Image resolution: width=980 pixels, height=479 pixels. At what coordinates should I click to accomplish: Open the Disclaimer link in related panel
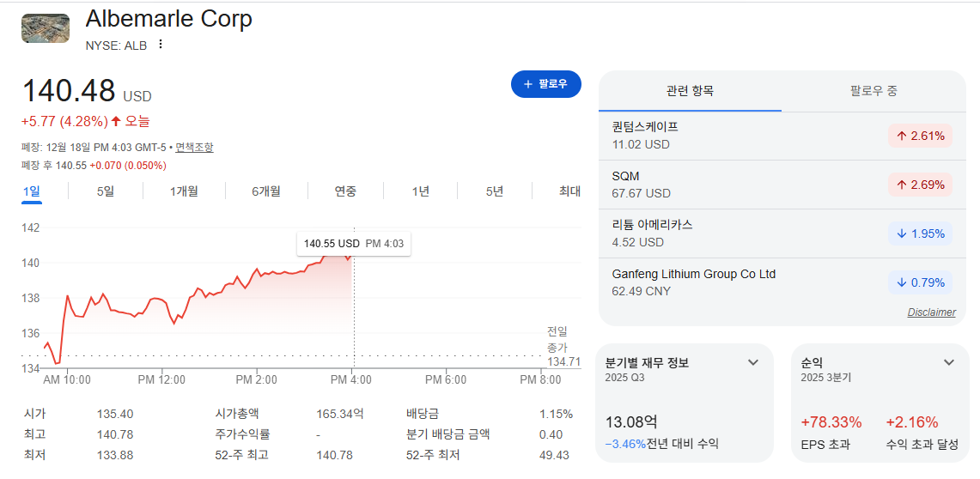pyautogui.click(x=931, y=312)
